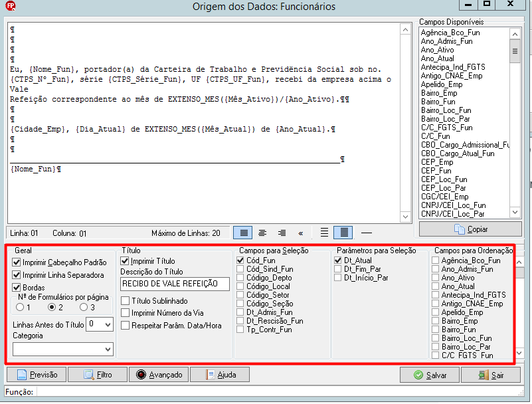Click the double chevron « icon
Image resolution: width=532 pixels, height=404 pixels.
pos(300,233)
